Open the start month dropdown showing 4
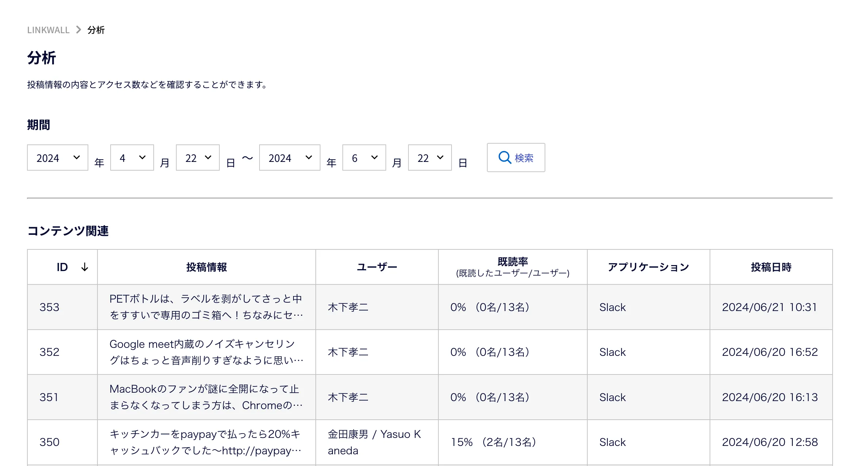 [132, 158]
